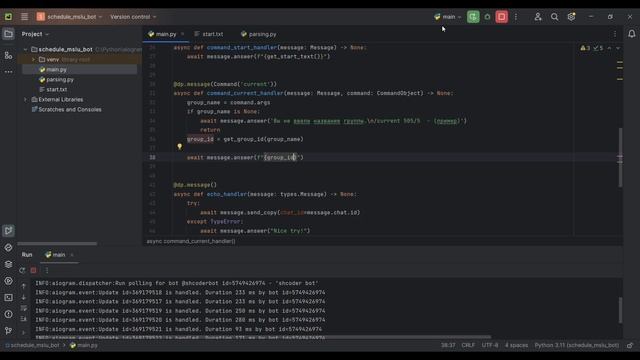The width and height of the screenshot is (640, 360).
Task: Close the main.py editor tab
Action: [x=182, y=34]
